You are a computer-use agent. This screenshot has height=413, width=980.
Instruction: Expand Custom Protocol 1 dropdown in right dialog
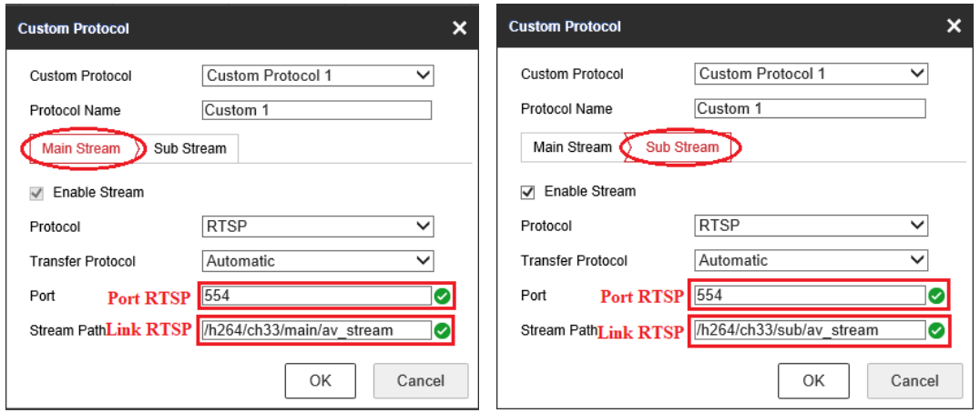click(x=811, y=74)
